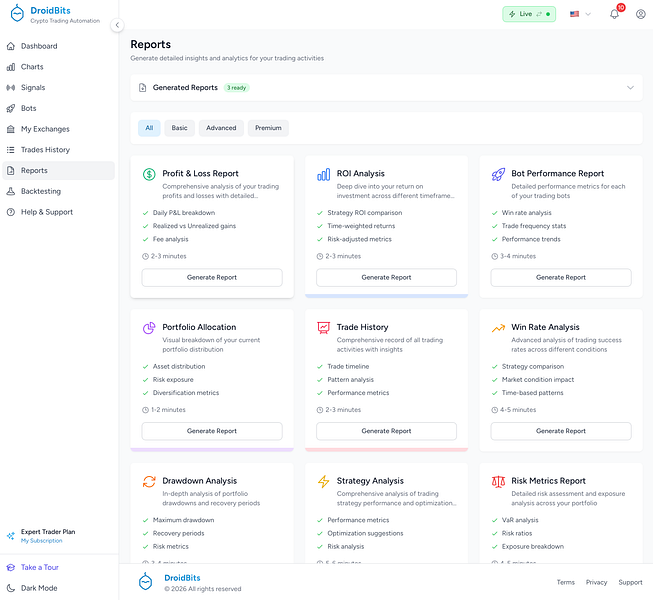Generate the Portfolio Allocation report
The width and height of the screenshot is (653, 600).
(x=212, y=431)
